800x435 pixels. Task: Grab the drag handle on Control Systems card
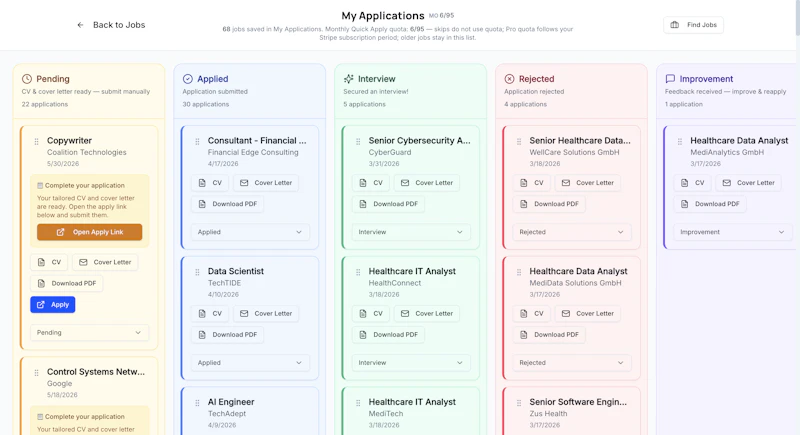click(36, 373)
